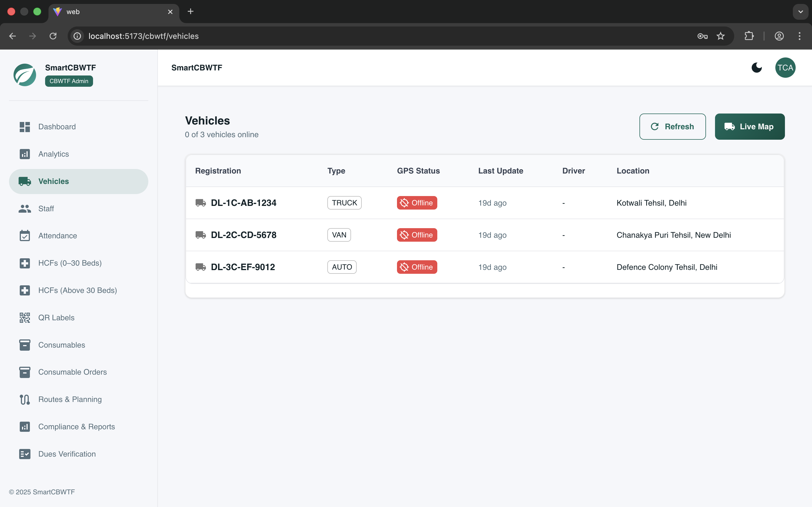The image size is (812, 507).
Task: Open Analytics from the sidebar
Action: (x=53, y=154)
